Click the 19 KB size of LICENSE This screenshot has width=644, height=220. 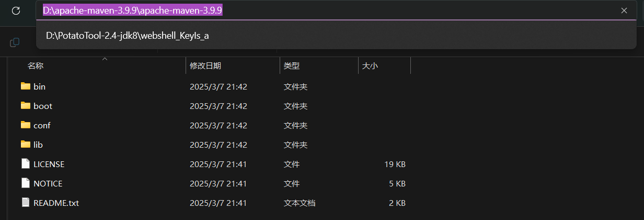[x=395, y=164]
